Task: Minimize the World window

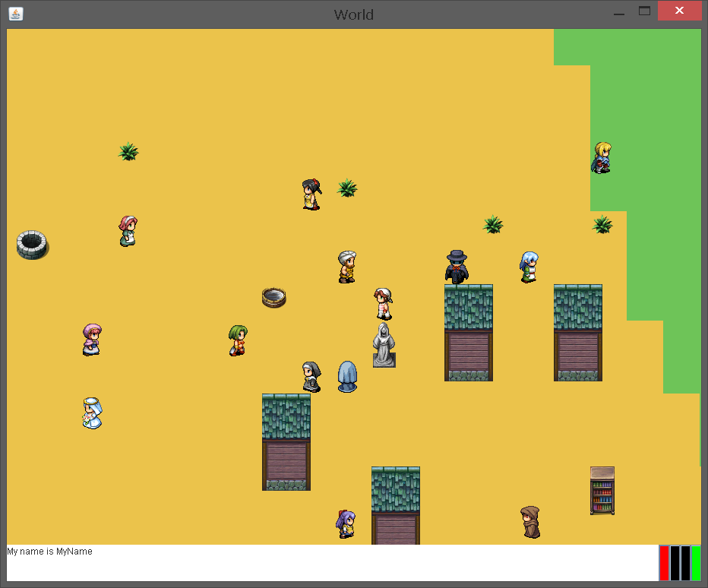Action: [619, 13]
